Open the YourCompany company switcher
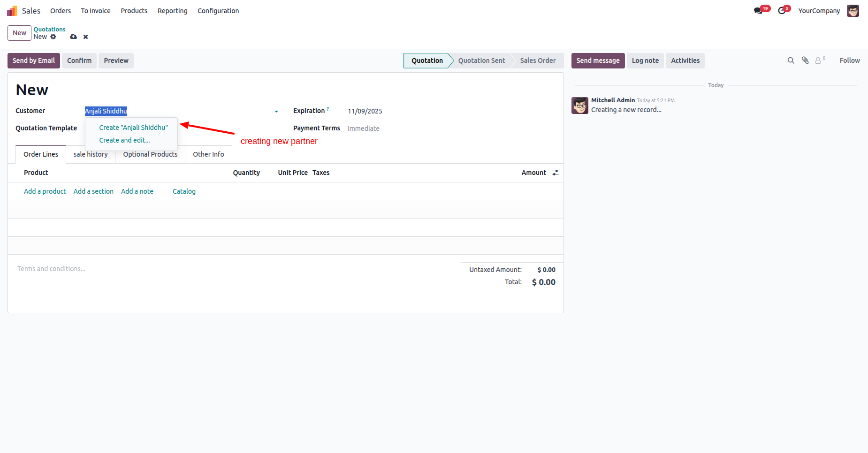Viewport: 868px width, 453px height. point(819,11)
